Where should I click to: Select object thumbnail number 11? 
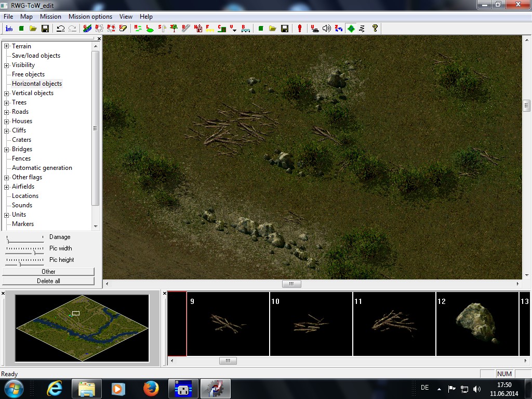tap(394, 324)
